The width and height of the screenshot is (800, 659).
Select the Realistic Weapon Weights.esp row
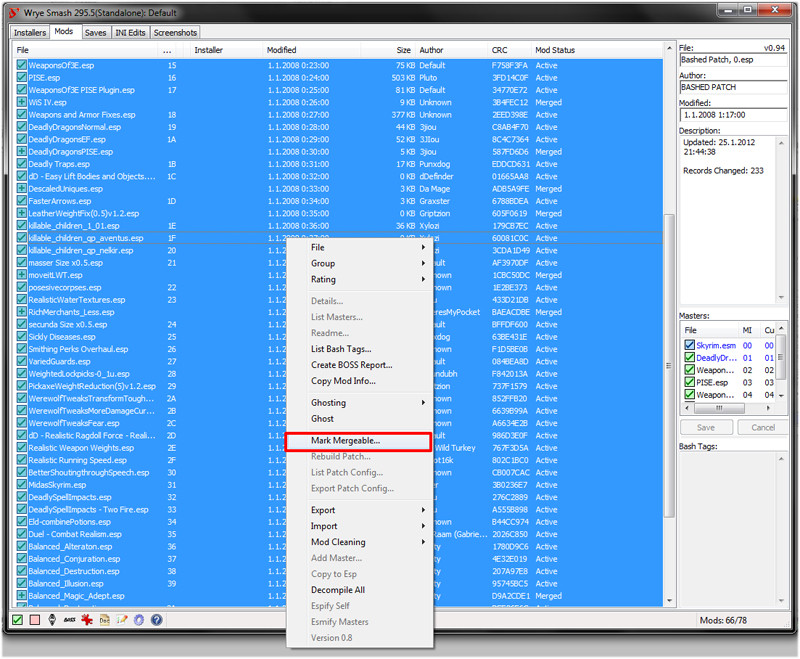[339, 448]
